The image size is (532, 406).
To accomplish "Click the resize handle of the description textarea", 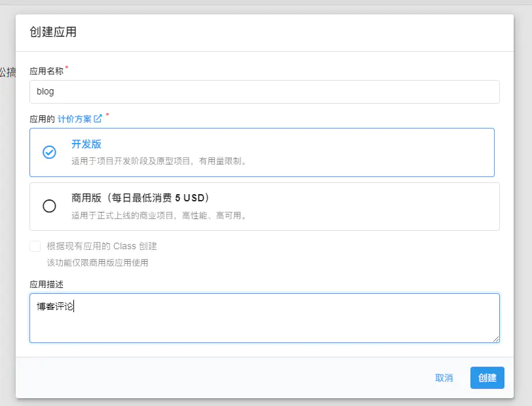I will pyautogui.click(x=496, y=338).
